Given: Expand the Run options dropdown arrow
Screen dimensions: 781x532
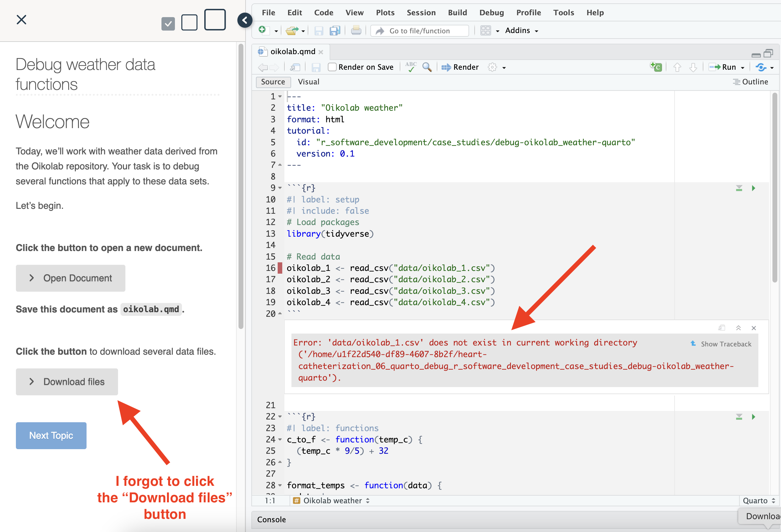Looking at the screenshot, I should tap(742, 68).
